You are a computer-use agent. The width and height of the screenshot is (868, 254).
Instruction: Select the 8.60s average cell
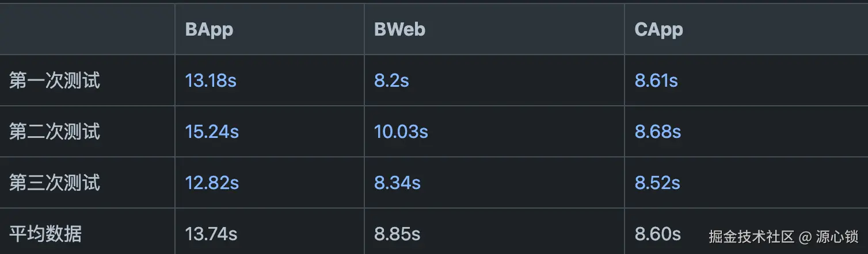tap(657, 234)
